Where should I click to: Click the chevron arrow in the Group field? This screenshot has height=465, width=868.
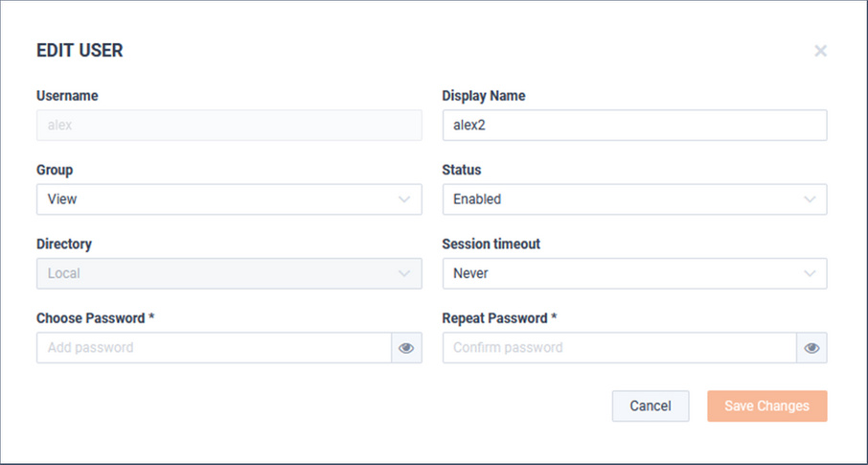(x=404, y=199)
